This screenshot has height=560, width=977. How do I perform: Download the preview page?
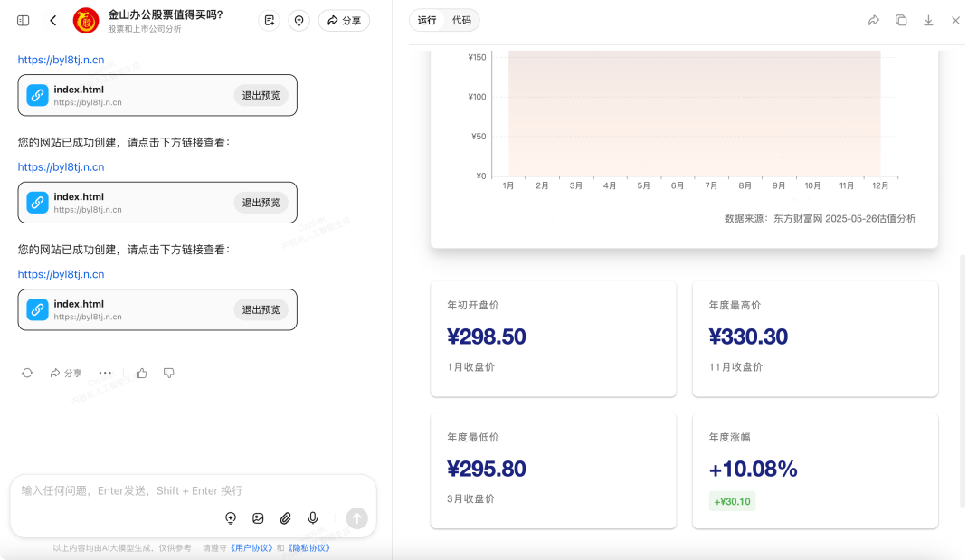pos(928,21)
